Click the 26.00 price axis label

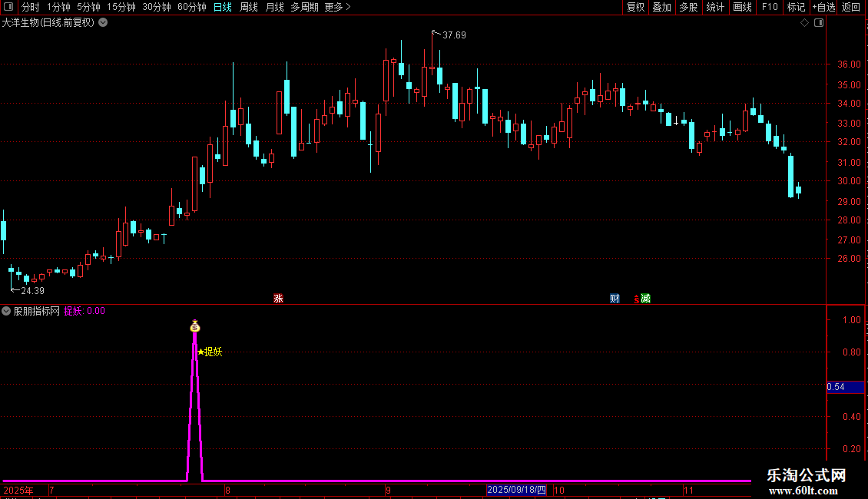coord(849,259)
